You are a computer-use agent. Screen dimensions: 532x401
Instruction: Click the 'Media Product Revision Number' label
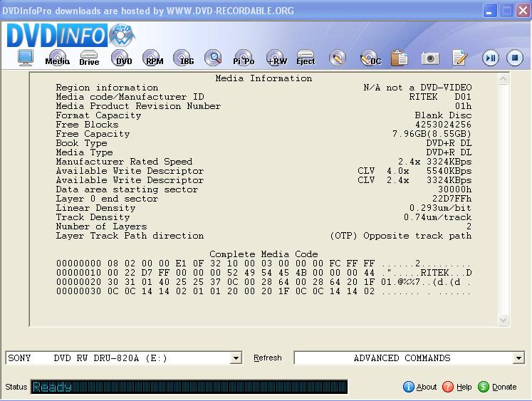pyautogui.click(x=138, y=106)
